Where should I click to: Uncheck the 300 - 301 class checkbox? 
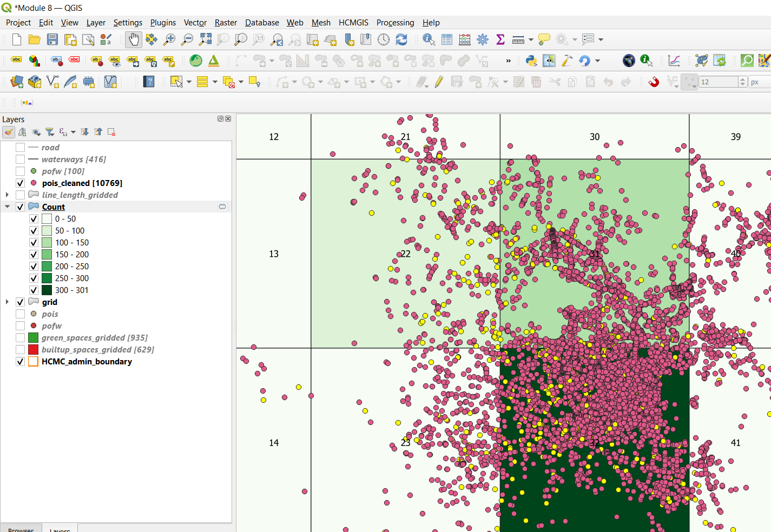click(x=34, y=290)
